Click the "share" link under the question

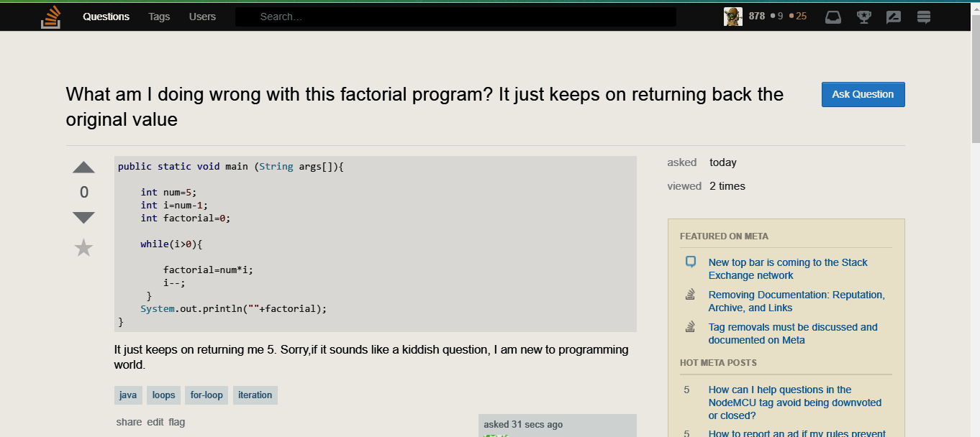coord(129,422)
